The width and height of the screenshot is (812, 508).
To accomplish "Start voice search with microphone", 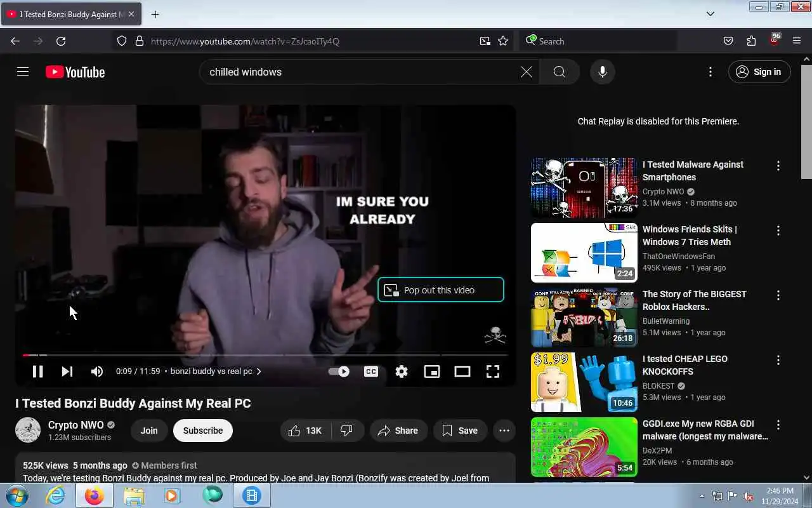I will [x=603, y=72].
